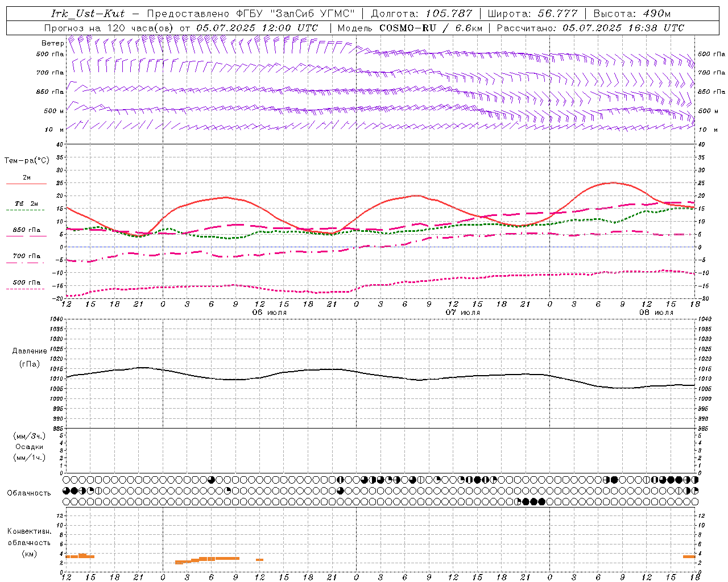Click the filled black cloud circles in bottom cloud row
The image size is (728, 582).
click(x=533, y=501)
